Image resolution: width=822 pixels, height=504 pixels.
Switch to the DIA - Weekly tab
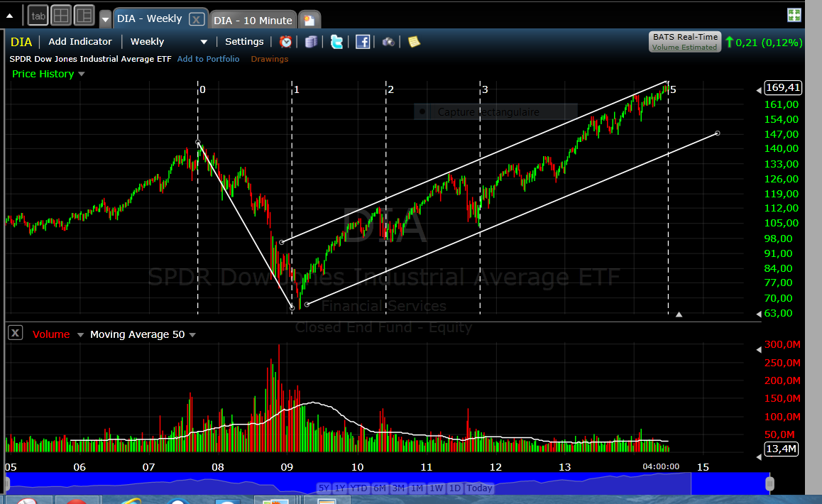(x=149, y=19)
